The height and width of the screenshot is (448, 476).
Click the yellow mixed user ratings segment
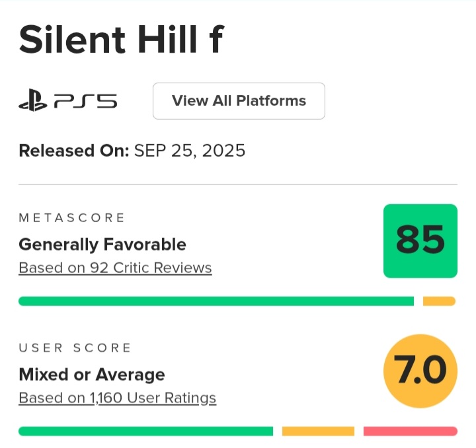pyautogui.click(x=318, y=431)
